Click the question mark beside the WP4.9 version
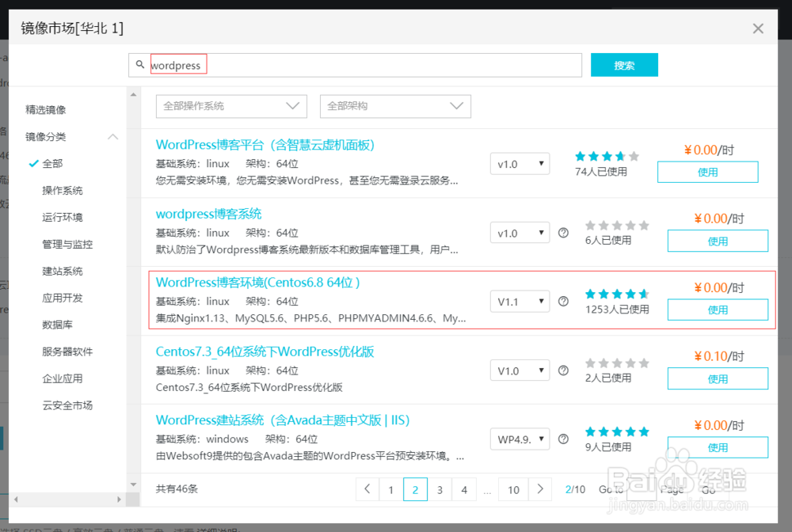 coord(562,439)
